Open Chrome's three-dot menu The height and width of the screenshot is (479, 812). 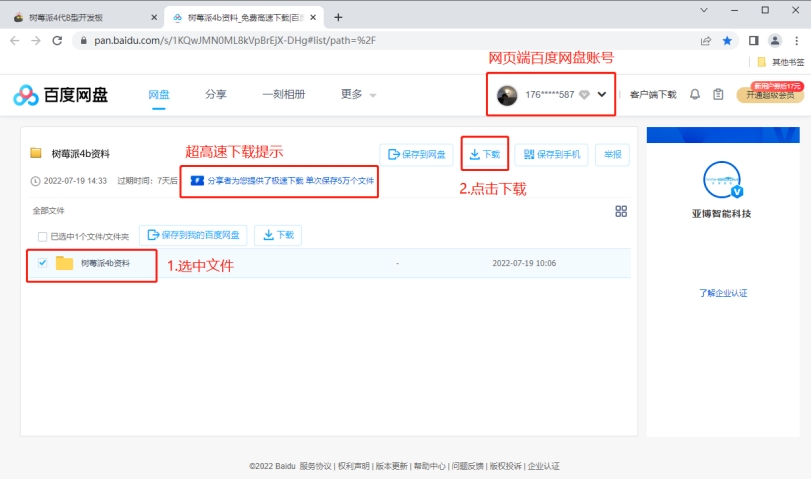point(796,40)
